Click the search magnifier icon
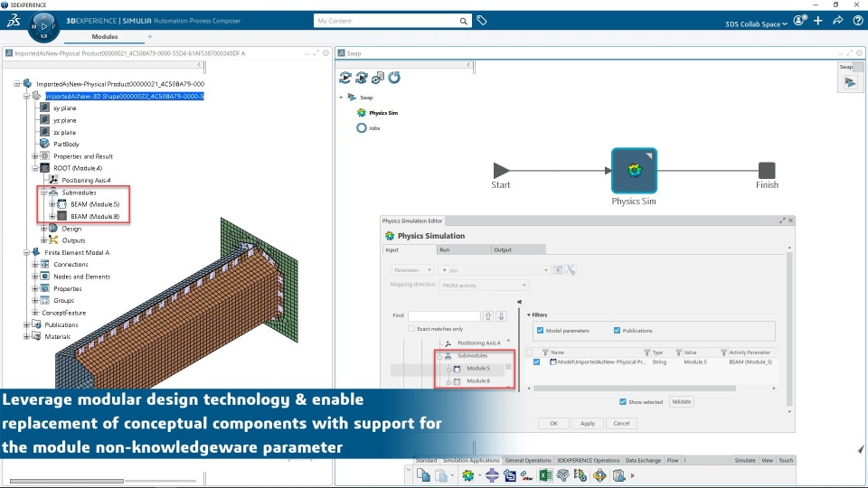 (463, 21)
